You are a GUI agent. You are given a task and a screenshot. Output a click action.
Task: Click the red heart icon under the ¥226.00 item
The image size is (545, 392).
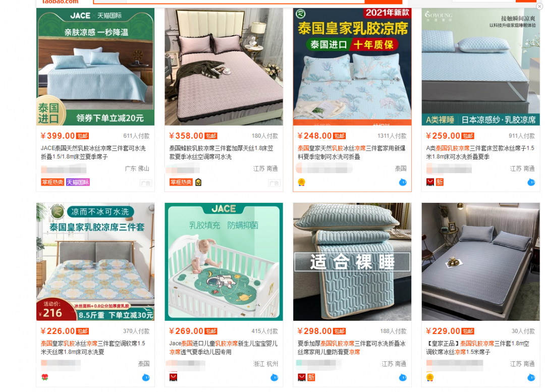point(44,377)
